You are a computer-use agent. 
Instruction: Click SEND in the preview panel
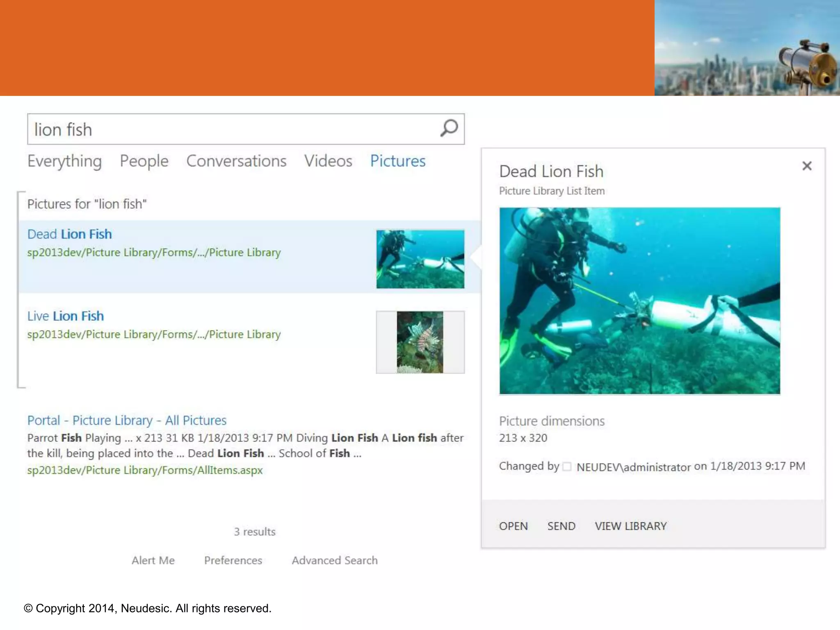[x=561, y=526]
